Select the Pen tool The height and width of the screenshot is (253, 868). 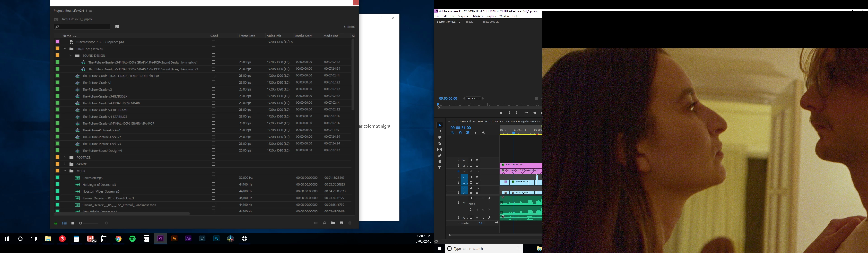[439, 156]
